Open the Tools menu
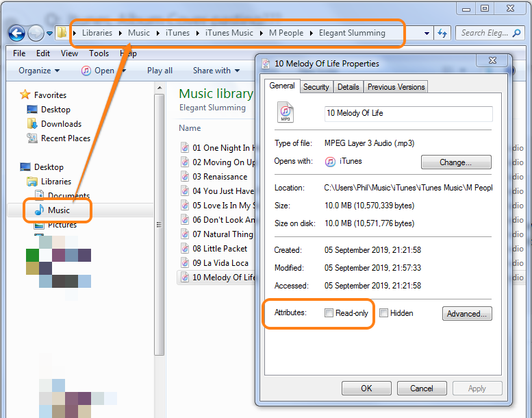Image resolution: width=532 pixels, height=418 pixels. pos(99,53)
